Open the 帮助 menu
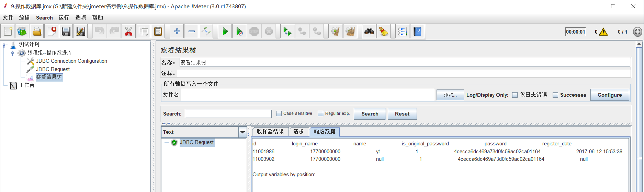The width and height of the screenshot is (644, 192). click(x=98, y=17)
